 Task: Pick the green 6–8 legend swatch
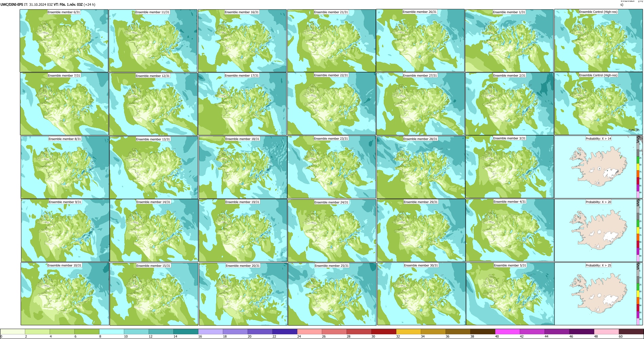(87, 332)
